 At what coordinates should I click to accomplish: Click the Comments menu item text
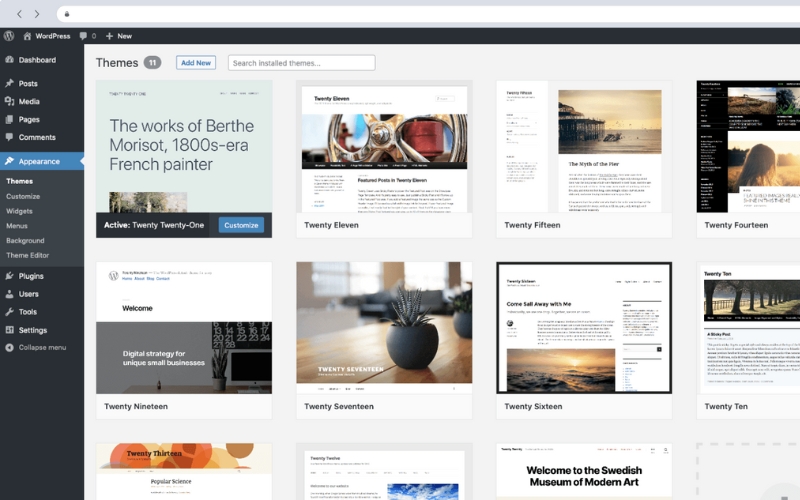[37, 137]
